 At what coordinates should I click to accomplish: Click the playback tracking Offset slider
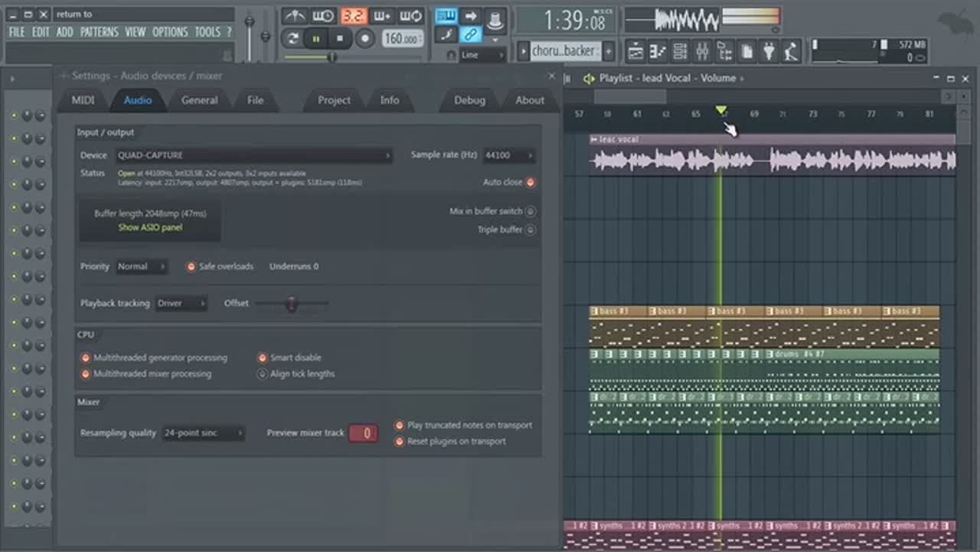pyautogui.click(x=291, y=304)
